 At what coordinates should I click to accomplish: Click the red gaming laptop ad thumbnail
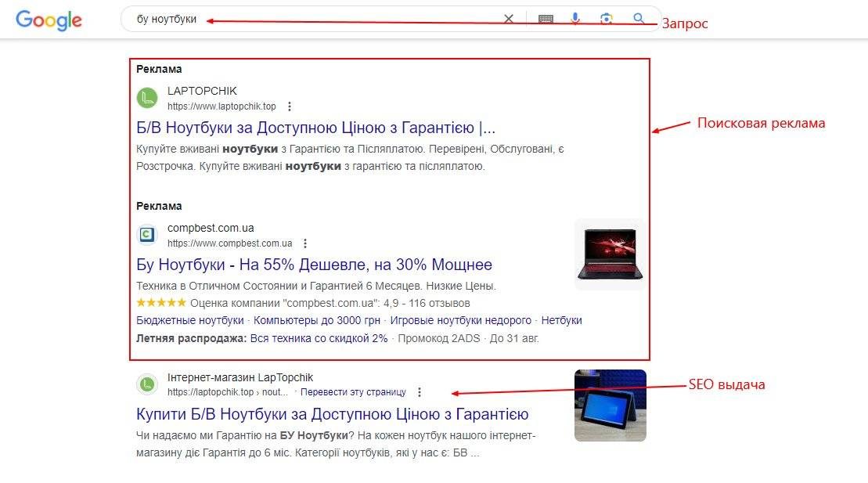pos(610,254)
